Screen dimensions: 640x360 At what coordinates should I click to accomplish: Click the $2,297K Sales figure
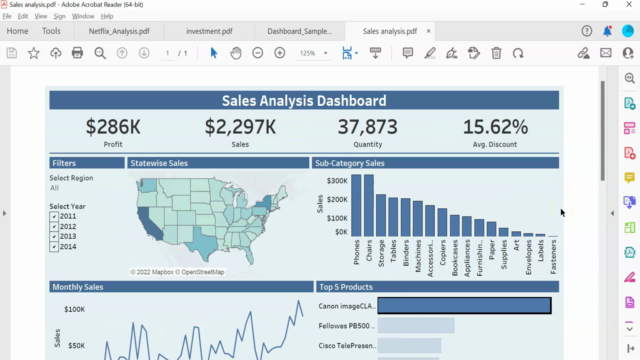240,127
